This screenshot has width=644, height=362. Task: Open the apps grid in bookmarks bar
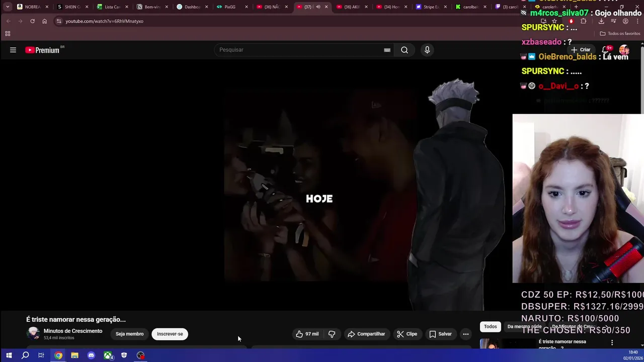click(8, 34)
